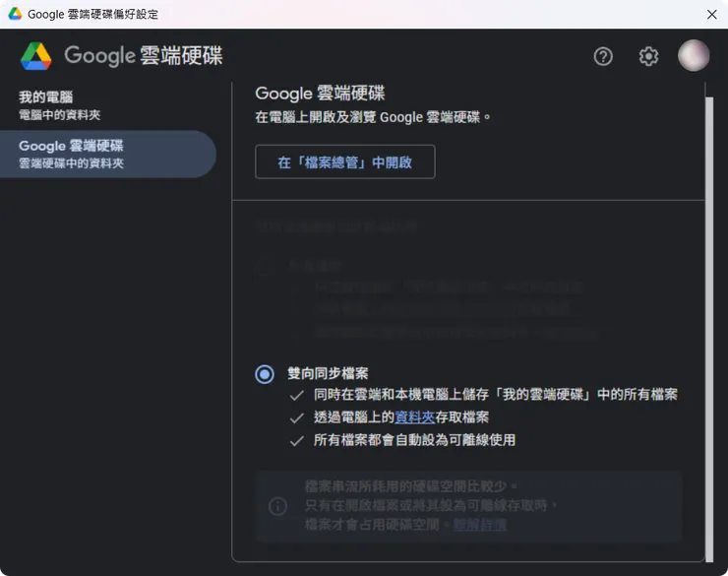This screenshot has width=728, height=576.
Task: Switch to Google 雲端硬碟 sidebar tab
Action: [71, 154]
